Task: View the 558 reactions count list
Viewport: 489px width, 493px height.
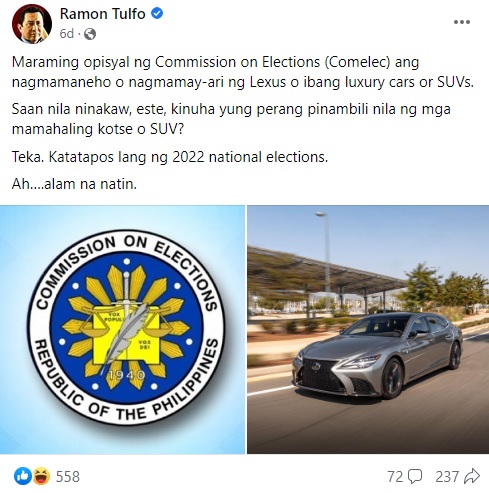Action: pyautogui.click(x=68, y=477)
